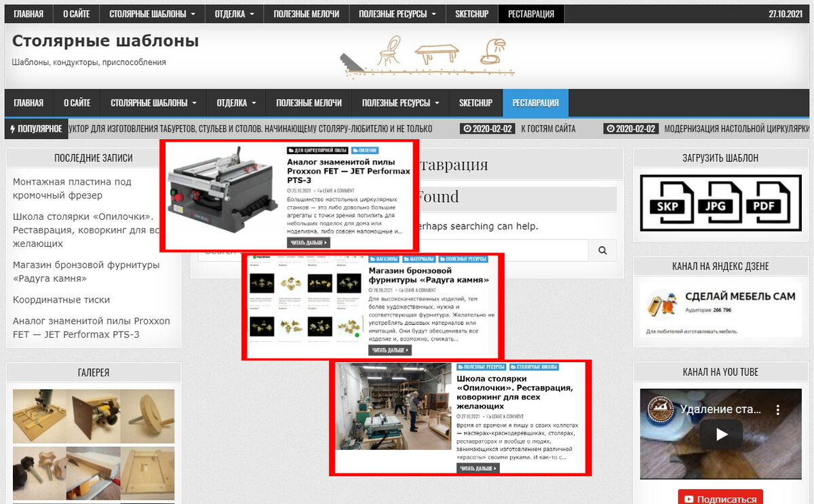Screen dimensions: 814x504
Task: Click the ticker item К ГОСТЯМ САЙТА
Action: point(548,128)
